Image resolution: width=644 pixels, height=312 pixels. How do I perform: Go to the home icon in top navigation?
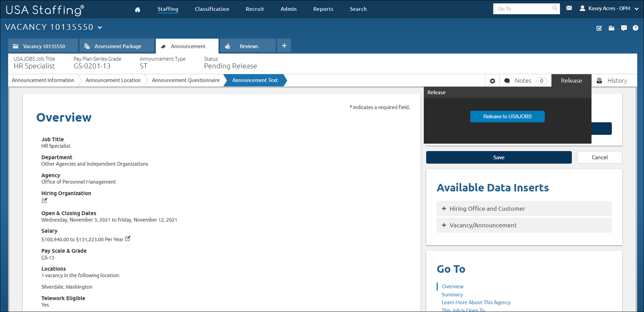(x=138, y=10)
